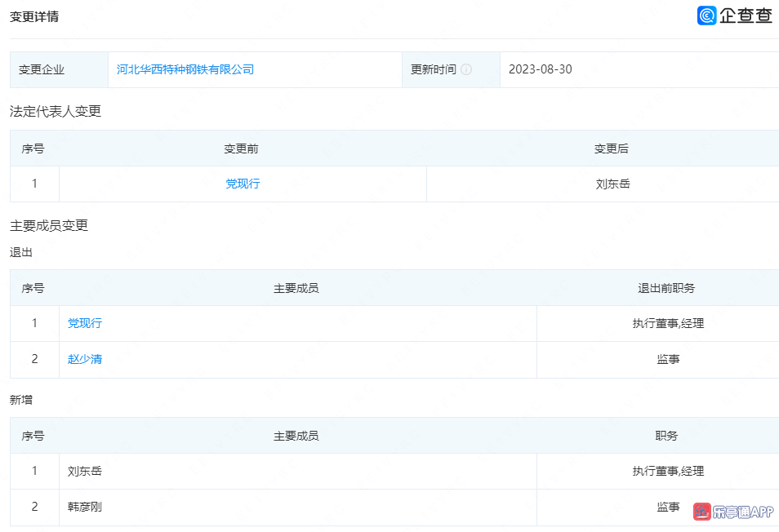This screenshot has width=779, height=532.
Task: Click the 法定代表人变更 section heading
Action: click(56, 112)
